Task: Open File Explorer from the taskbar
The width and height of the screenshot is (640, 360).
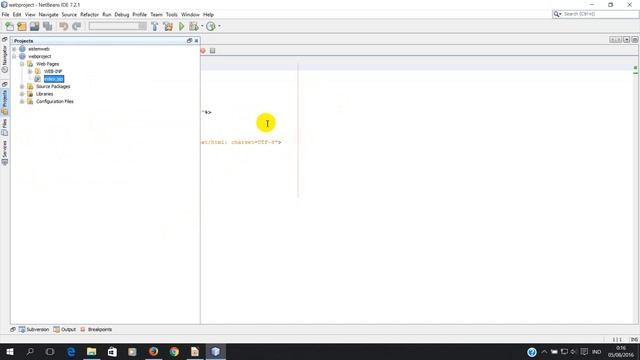Action: [91, 351]
